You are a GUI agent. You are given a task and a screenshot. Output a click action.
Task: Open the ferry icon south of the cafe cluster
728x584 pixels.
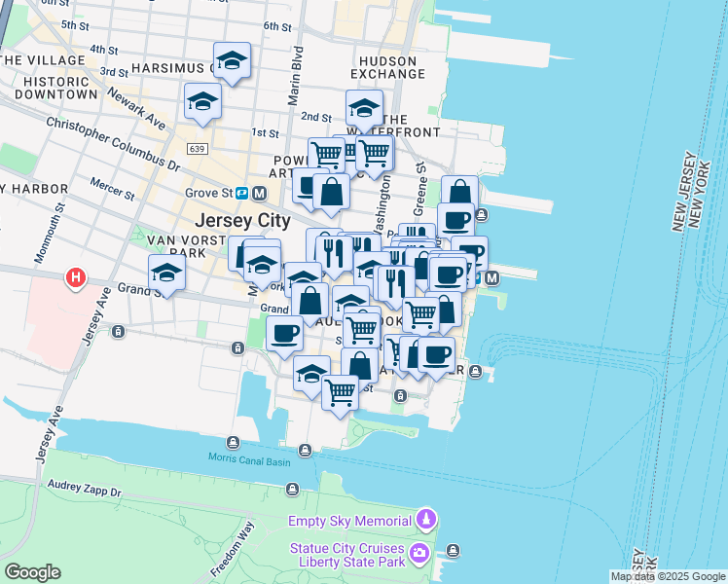[x=475, y=372]
